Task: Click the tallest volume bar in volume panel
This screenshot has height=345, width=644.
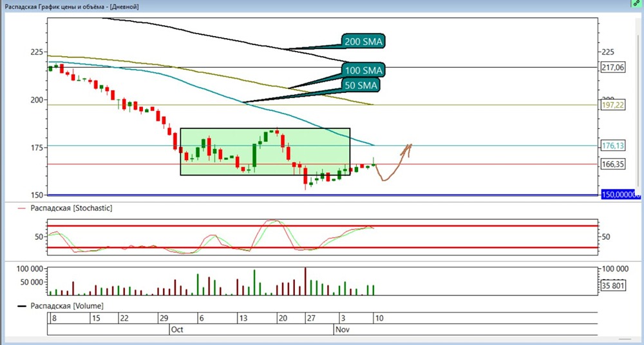Action: (305, 281)
